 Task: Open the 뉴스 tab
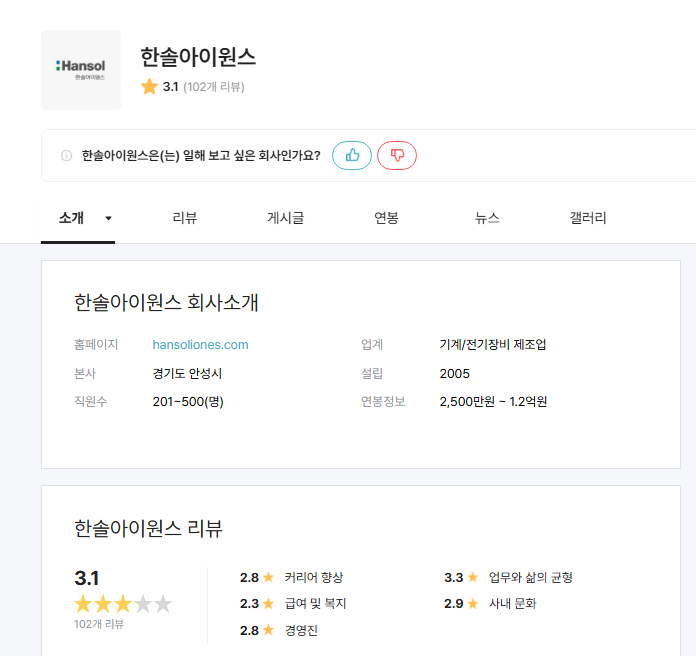click(x=487, y=218)
